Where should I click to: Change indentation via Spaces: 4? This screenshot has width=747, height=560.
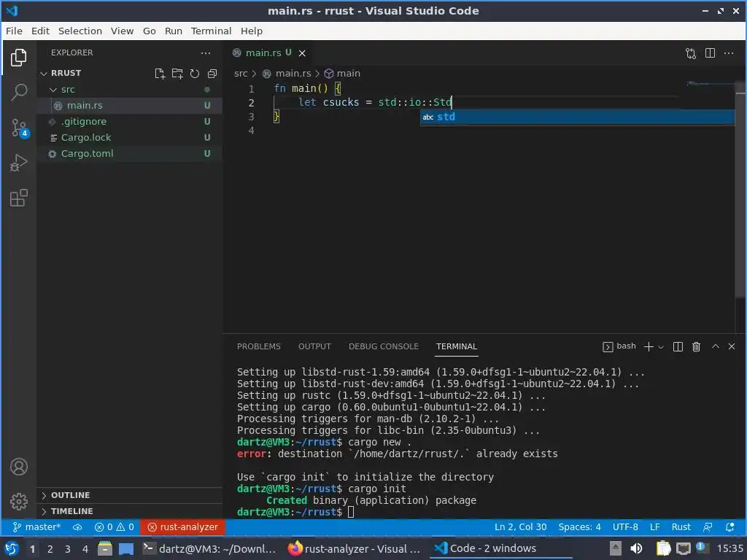point(579,527)
